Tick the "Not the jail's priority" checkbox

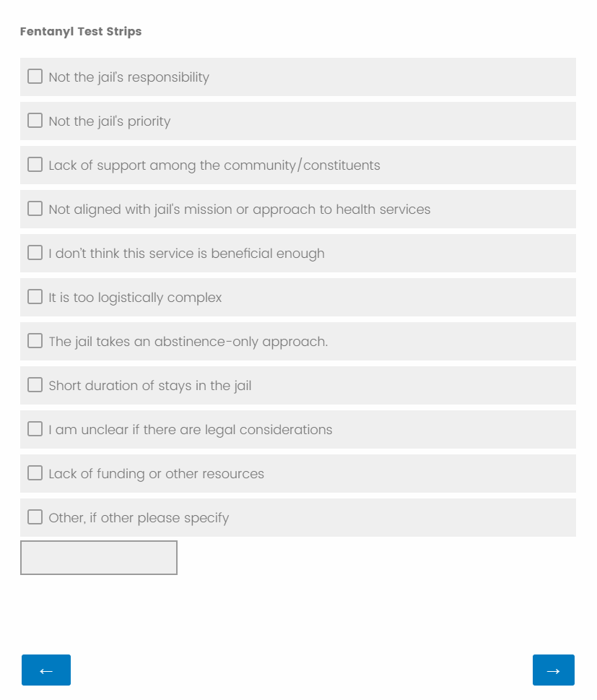click(35, 121)
